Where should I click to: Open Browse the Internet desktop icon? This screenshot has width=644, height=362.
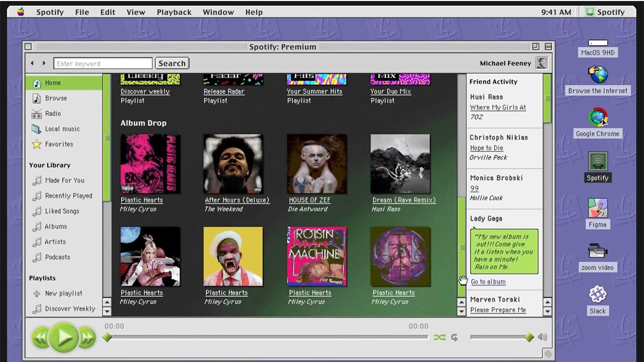click(x=598, y=80)
